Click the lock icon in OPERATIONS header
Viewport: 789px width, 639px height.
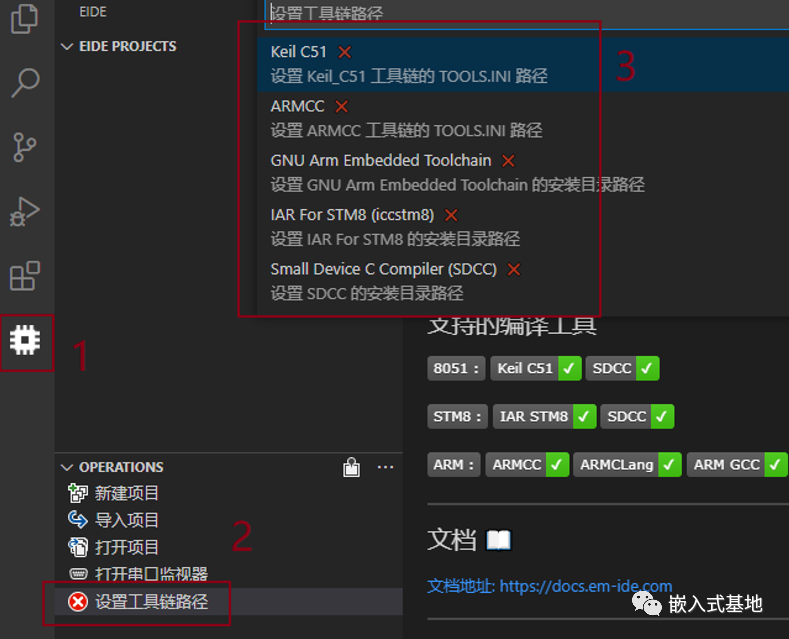(x=351, y=467)
